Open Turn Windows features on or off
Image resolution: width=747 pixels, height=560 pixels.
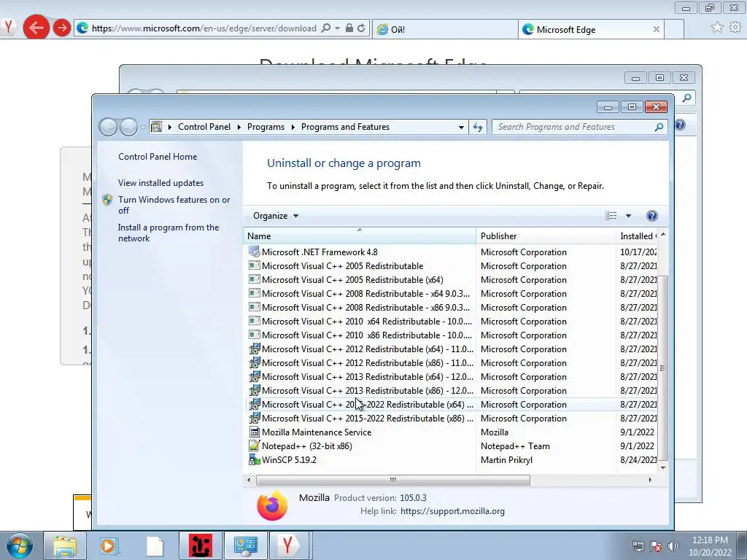174,205
